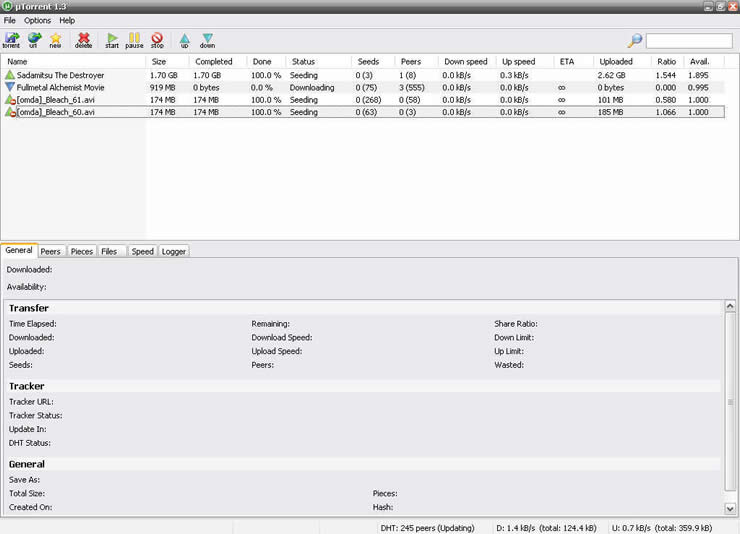The height and width of the screenshot is (534, 740).
Task: Click status icon of [omda]_Bleach_60.avi
Action: tap(10, 112)
